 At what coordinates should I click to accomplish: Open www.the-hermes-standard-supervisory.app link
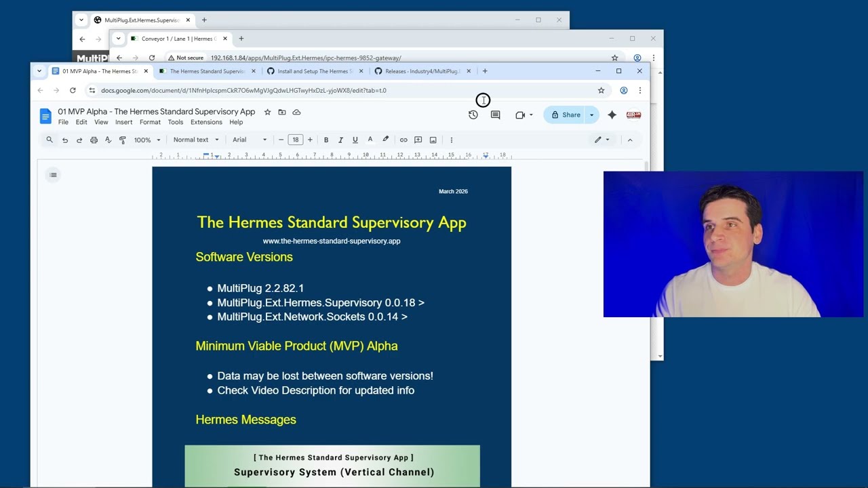(332, 241)
